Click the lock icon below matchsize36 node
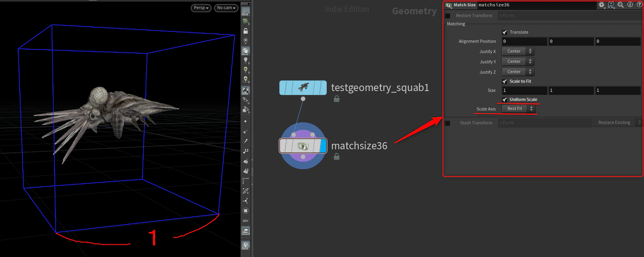Screen dimensions: 644x257 coord(337,156)
